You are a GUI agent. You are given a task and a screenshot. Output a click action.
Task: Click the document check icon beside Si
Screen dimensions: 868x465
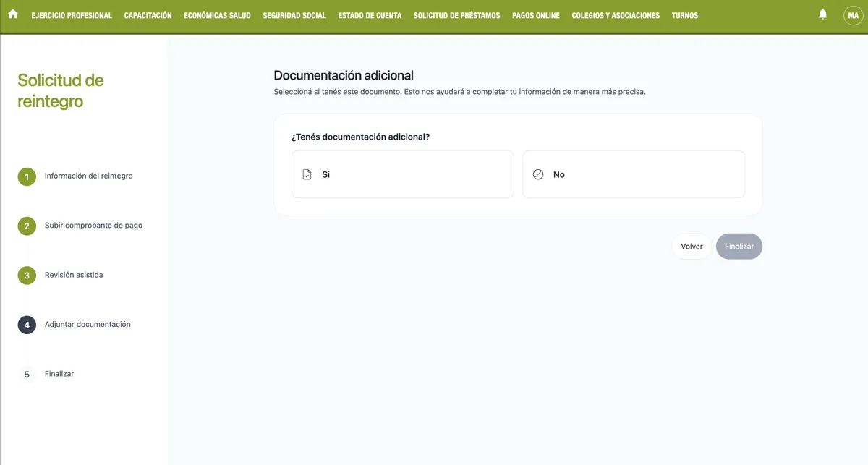[x=307, y=174]
